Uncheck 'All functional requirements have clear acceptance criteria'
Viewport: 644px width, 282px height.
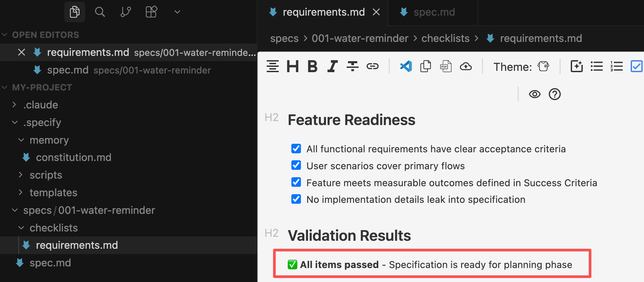296,149
